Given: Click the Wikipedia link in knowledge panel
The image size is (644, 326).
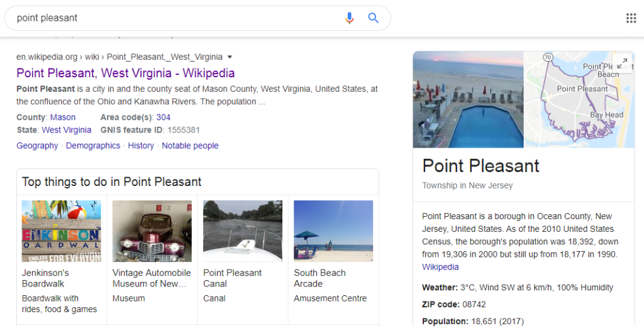Looking at the screenshot, I should [440, 267].
